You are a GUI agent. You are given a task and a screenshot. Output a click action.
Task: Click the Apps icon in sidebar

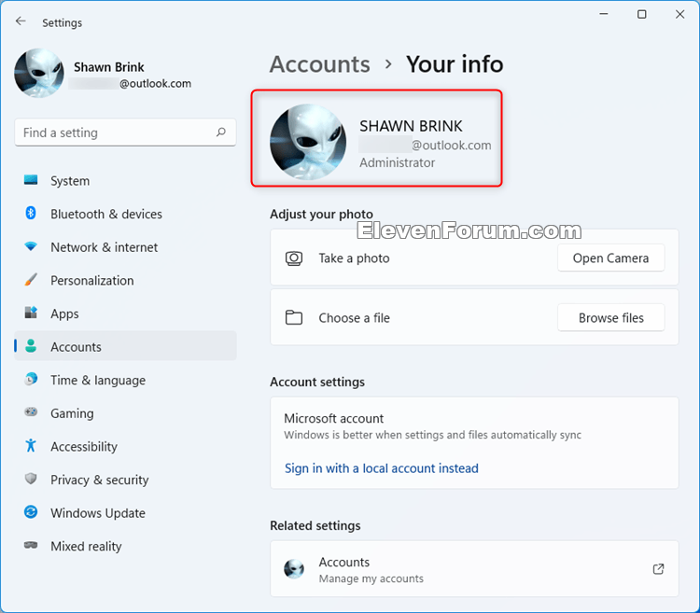[31, 313]
